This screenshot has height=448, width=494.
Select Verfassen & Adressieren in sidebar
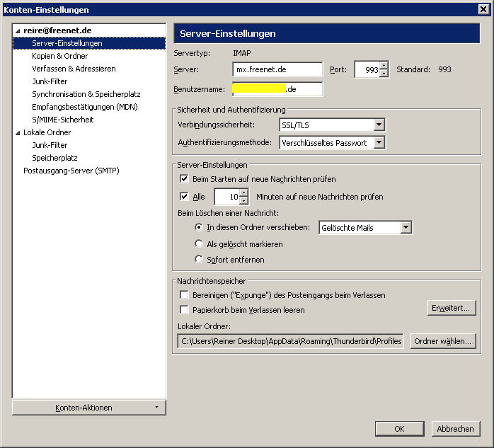(74, 69)
